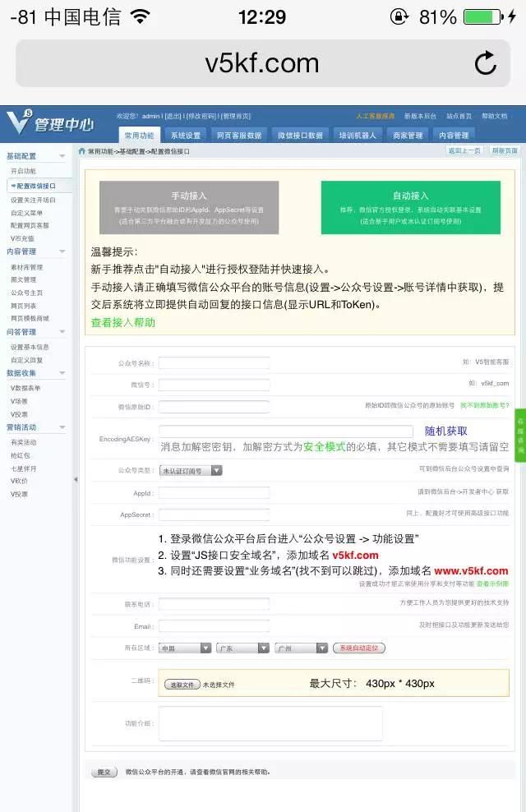The height and width of the screenshot is (812, 526).
Task: Open 抢红包 in sidebar
Action: 21,455
